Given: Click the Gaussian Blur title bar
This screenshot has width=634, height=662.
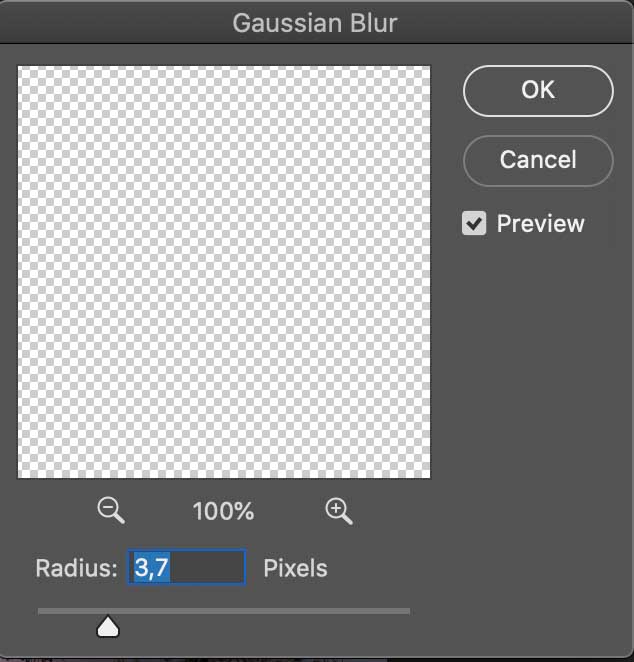Looking at the screenshot, I should 315,23.
